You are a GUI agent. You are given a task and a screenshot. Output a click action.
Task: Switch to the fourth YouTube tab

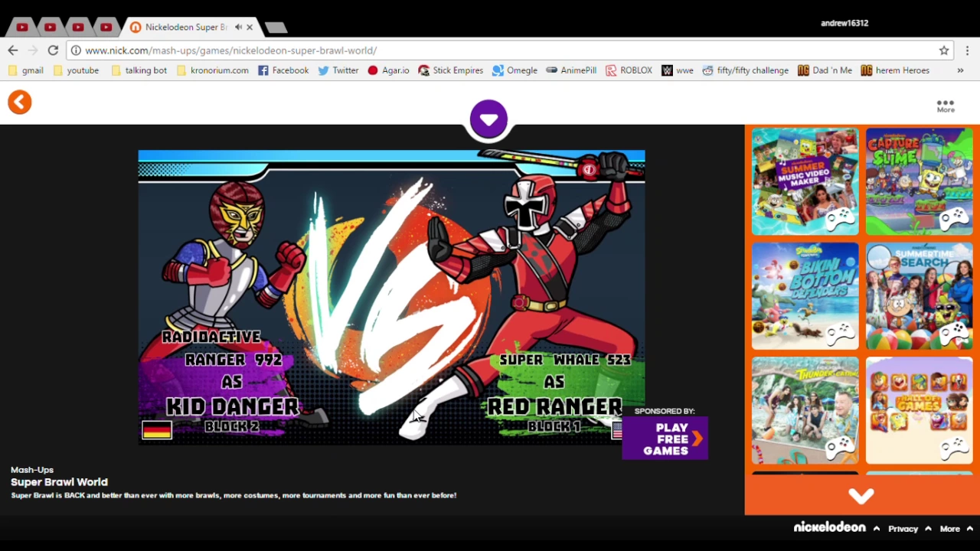106,27
